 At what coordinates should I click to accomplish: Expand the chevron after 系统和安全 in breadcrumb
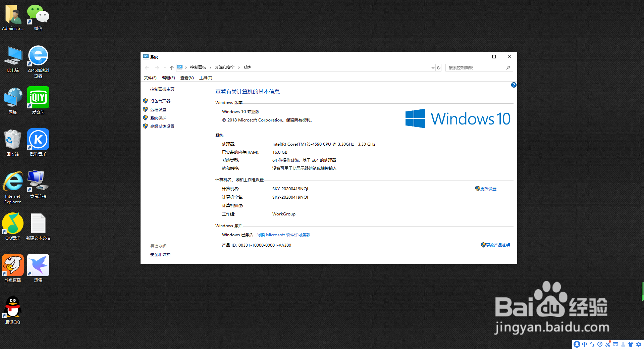click(x=239, y=67)
